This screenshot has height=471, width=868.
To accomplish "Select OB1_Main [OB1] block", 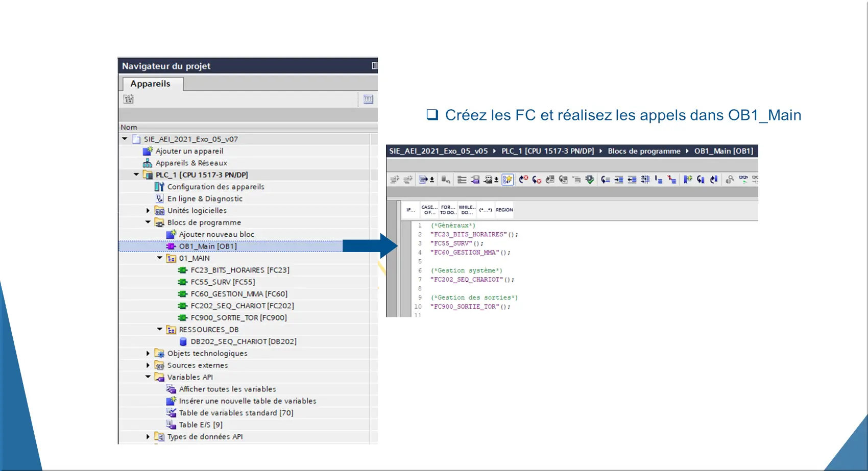I will (x=208, y=246).
